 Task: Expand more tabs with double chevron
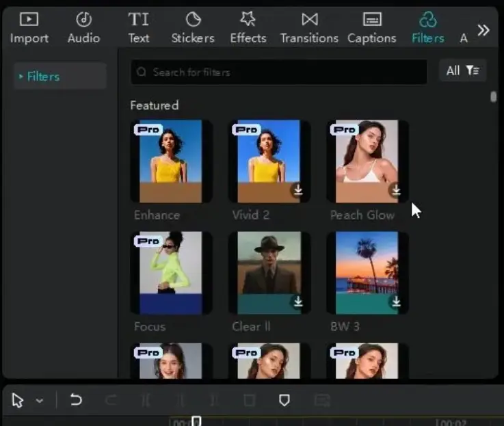point(483,30)
